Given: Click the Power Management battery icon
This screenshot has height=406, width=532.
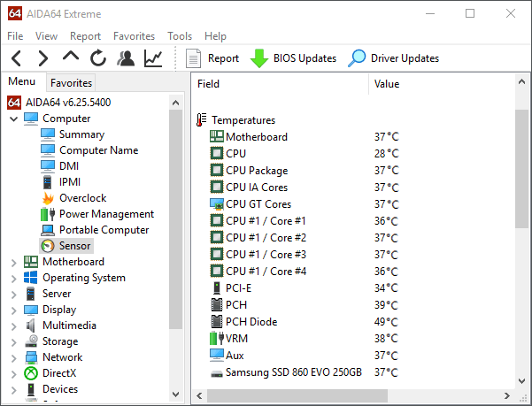Looking at the screenshot, I should pyautogui.click(x=48, y=214).
